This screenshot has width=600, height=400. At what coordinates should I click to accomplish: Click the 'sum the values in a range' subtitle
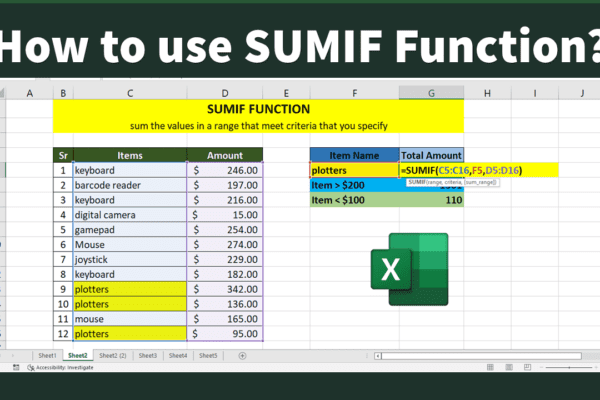click(x=259, y=126)
